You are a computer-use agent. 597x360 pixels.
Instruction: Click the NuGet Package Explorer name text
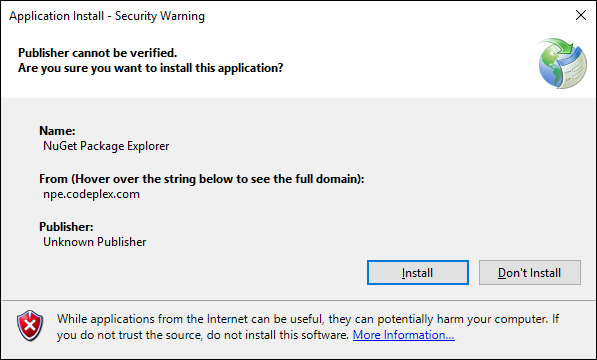106,146
